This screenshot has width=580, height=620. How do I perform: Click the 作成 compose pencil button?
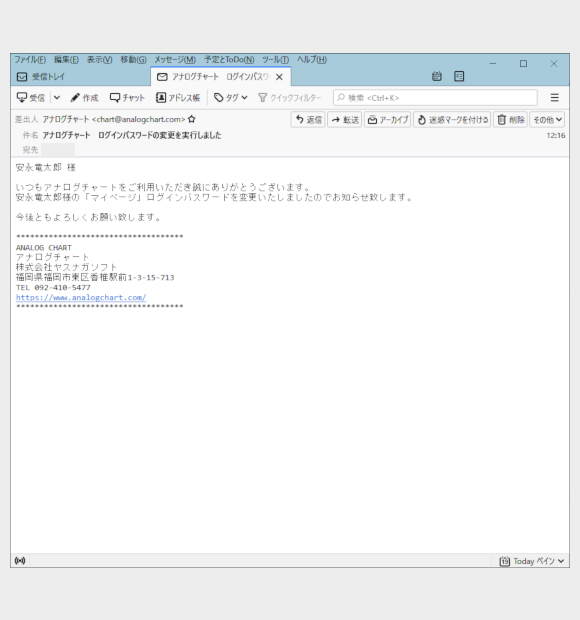tap(84, 98)
